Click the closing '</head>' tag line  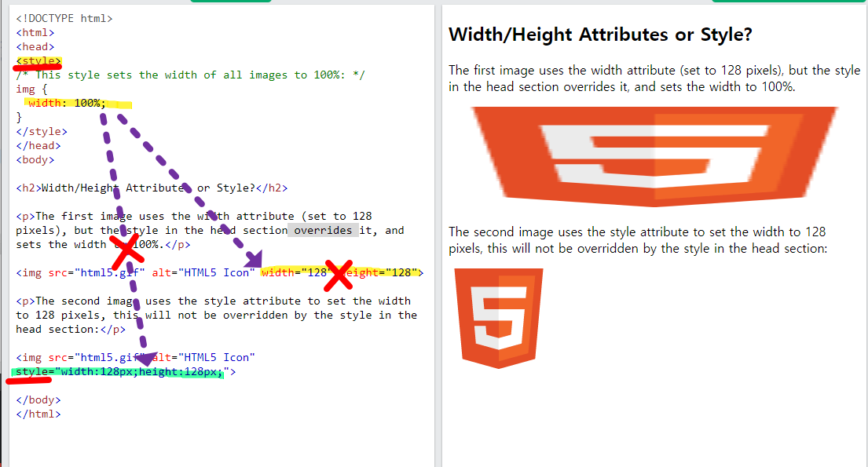pyautogui.click(x=38, y=145)
